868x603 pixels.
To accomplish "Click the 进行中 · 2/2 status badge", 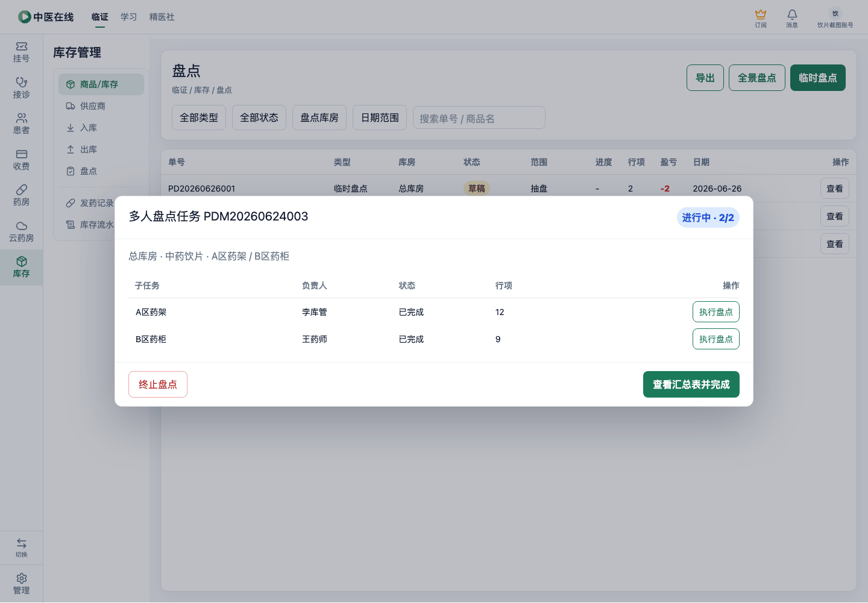I will (708, 217).
